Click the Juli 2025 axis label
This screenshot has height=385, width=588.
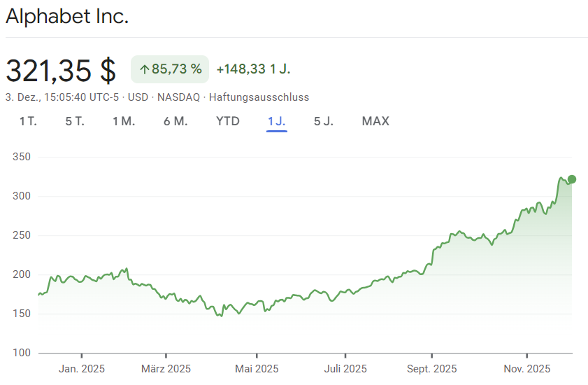click(x=345, y=369)
